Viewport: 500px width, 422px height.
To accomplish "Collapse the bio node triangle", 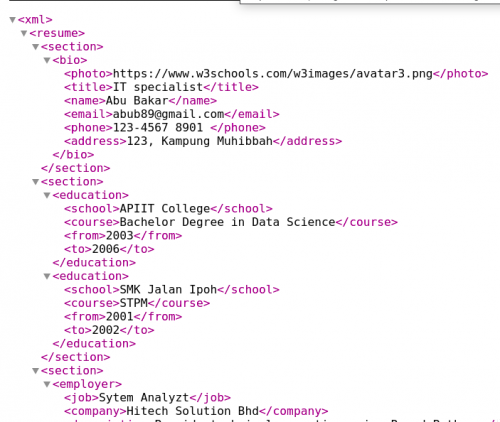I will [x=47, y=60].
